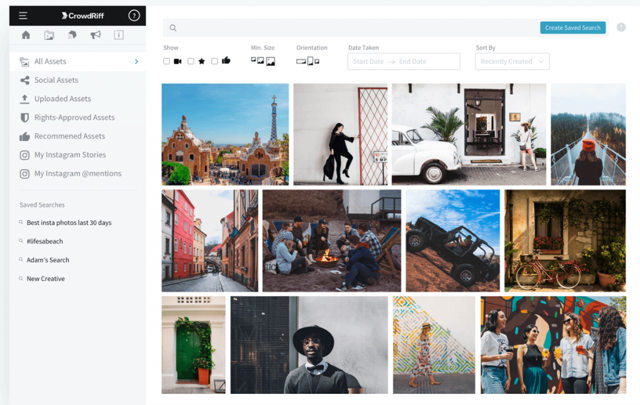This screenshot has width=640, height=405.
Task: Check the thumbs-up recommended checkbox
Action: 214,61
